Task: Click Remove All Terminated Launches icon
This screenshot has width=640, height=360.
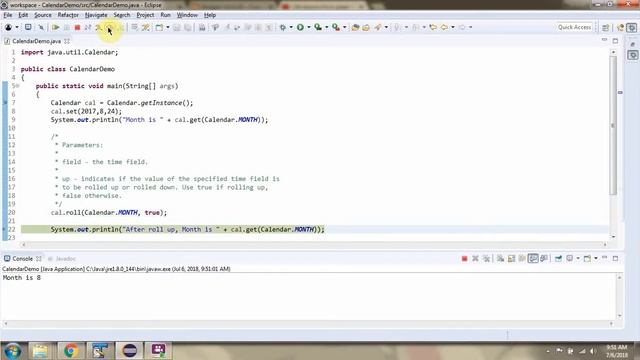Action: click(486, 258)
